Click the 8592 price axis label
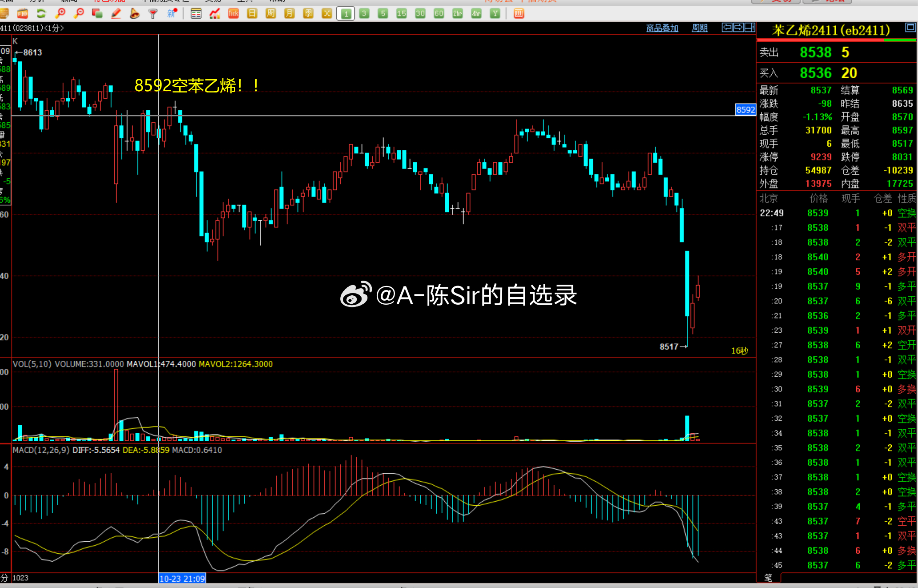918x588 pixels. click(x=745, y=110)
